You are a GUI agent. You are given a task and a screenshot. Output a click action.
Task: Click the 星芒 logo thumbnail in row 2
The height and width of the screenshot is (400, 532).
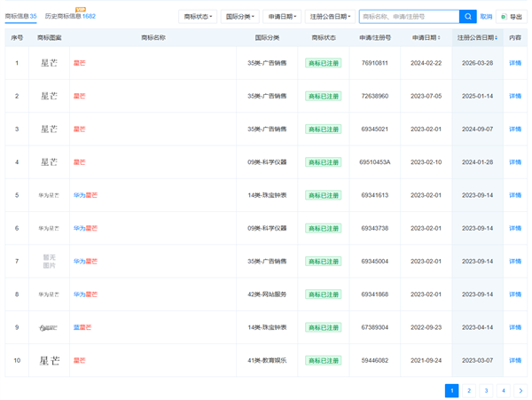point(49,96)
